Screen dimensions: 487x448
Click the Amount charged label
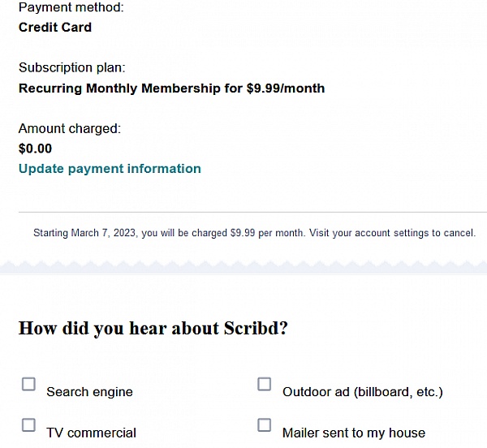coord(69,128)
